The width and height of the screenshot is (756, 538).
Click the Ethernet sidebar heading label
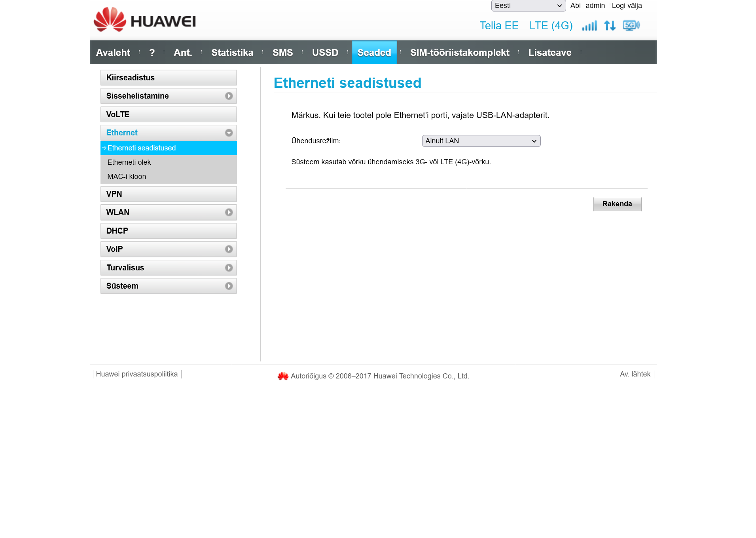point(122,133)
